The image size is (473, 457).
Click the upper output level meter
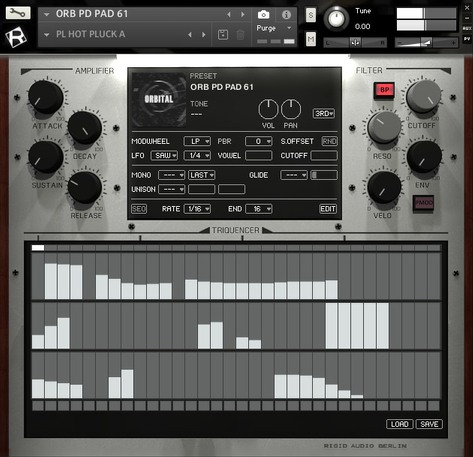tap(426, 14)
